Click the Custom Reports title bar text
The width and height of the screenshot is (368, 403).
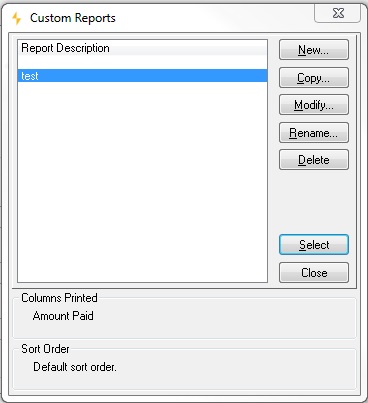click(73, 18)
